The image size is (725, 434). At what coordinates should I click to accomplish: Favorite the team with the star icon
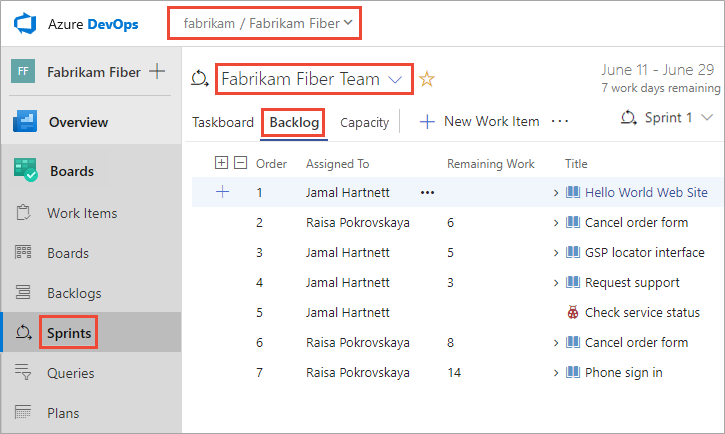(x=427, y=79)
